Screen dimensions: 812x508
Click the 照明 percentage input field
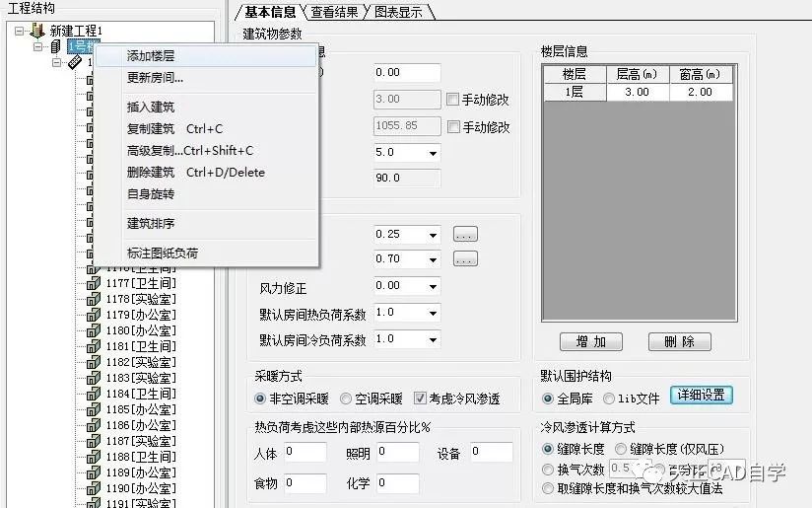pyautogui.click(x=397, y=452)
